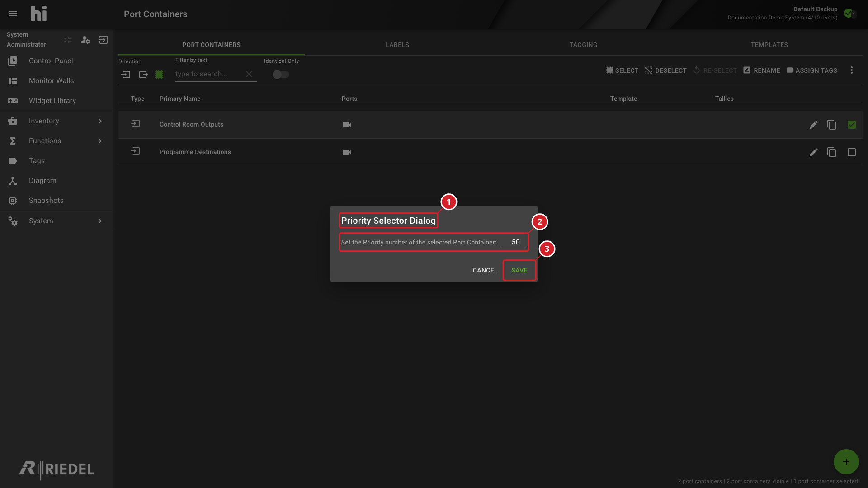Collapse the sidebar with the compress icon
Viewport: 868px width, 488px height.
67,40
